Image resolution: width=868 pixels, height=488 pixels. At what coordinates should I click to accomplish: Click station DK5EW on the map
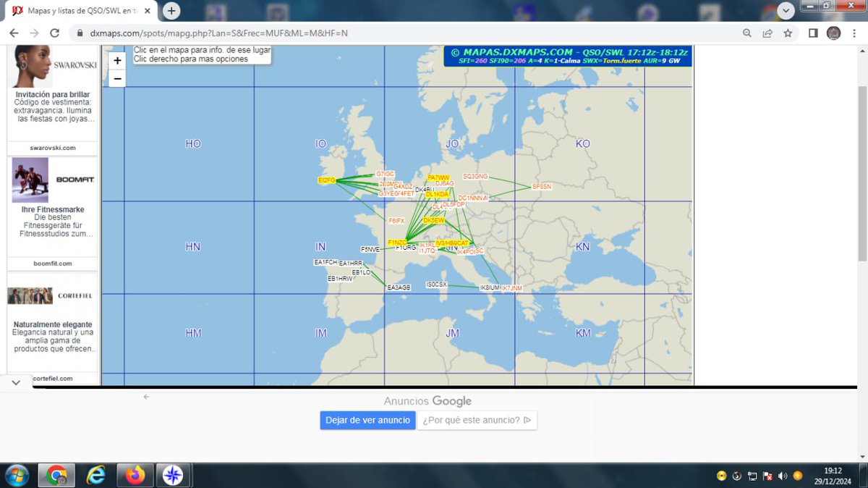coord(434,220)
